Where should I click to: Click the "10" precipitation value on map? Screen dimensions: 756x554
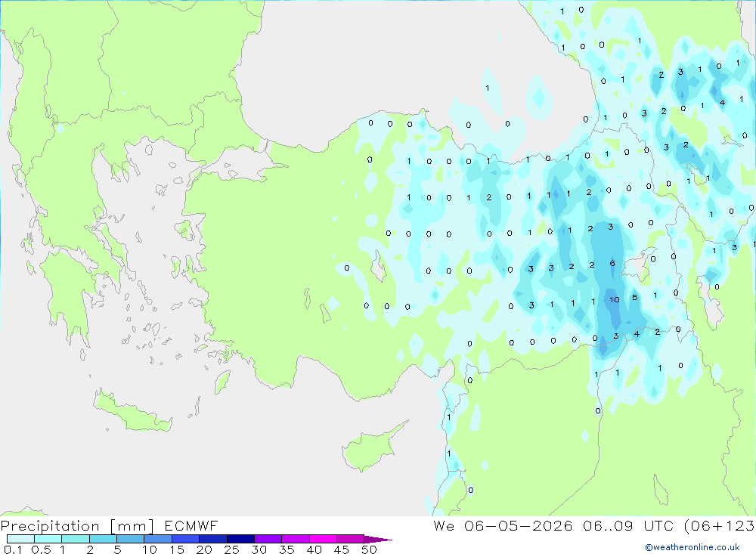614,299
